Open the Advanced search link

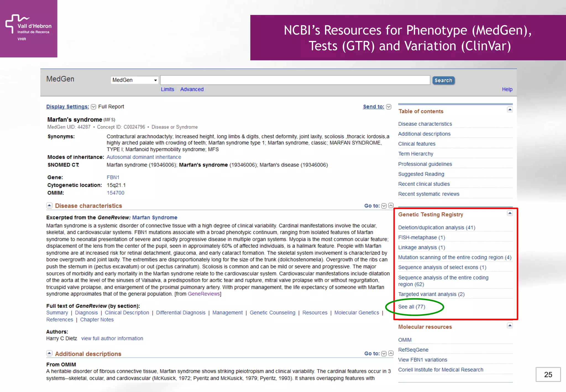(x=192, y=89)
